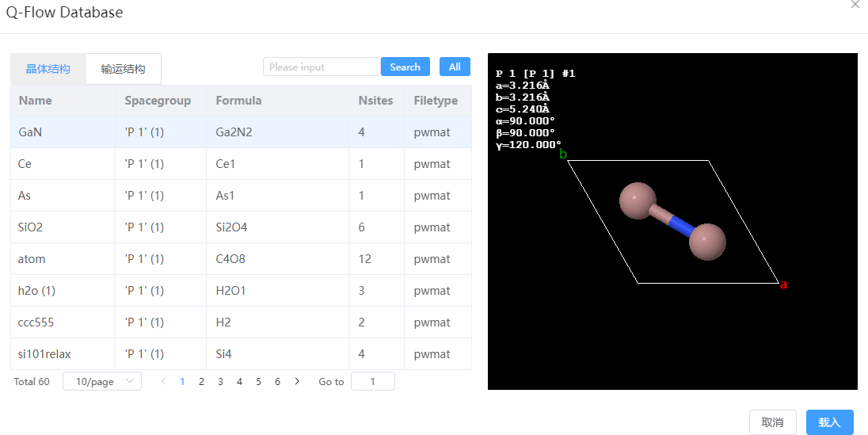Click the 3D crystal structure viewer
This screenshot has width=868, height=435.
(x=672, y=221)
